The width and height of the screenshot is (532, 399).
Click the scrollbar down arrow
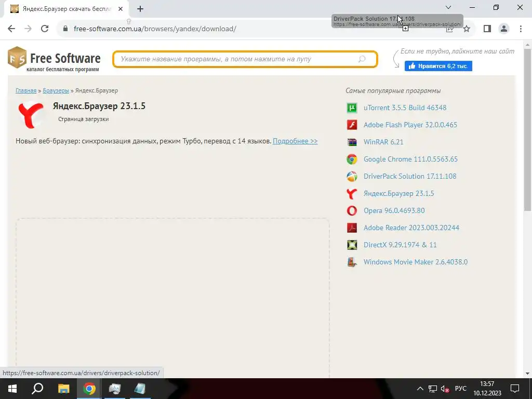pyautogui.click(x=527, y=374)
